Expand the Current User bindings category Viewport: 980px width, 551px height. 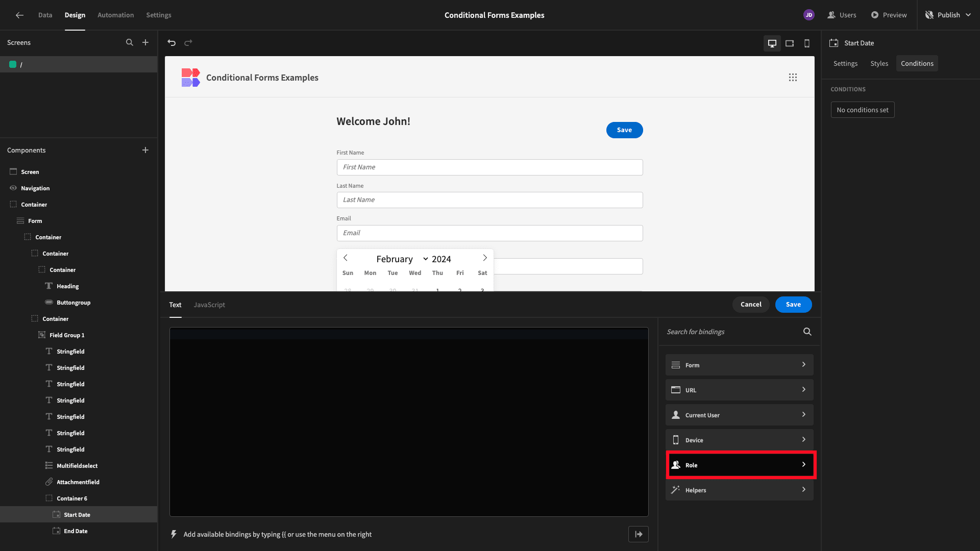(x=739, y=415)
